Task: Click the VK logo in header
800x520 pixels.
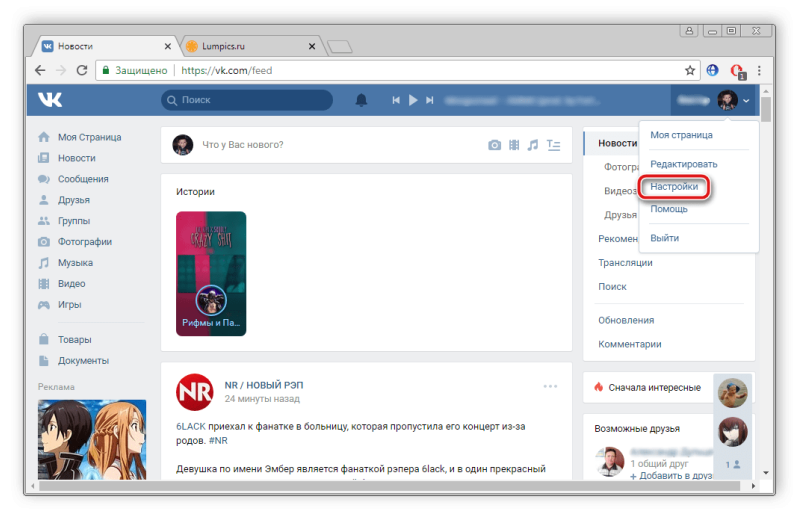Action: tap(50, 100)
